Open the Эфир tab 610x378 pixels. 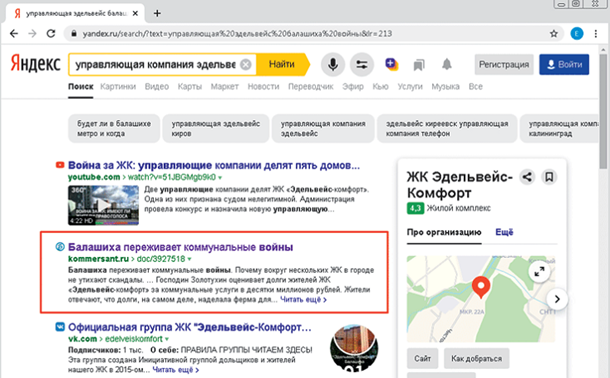(x=353, y=87)
